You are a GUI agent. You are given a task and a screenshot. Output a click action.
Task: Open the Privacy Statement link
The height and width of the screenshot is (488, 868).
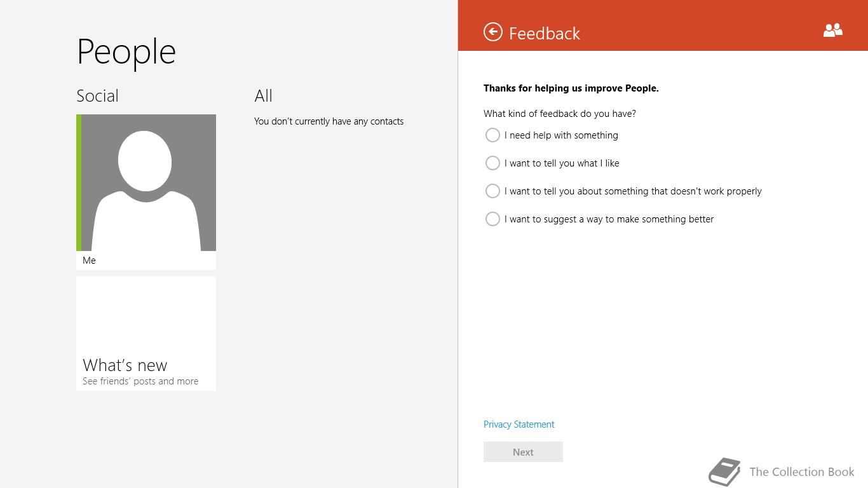(x=519, y=424)
